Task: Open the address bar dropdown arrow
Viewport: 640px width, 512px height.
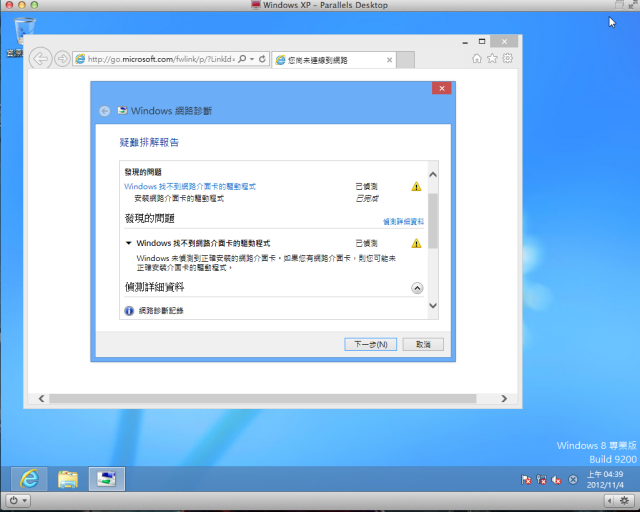Action: coord(252,59)
